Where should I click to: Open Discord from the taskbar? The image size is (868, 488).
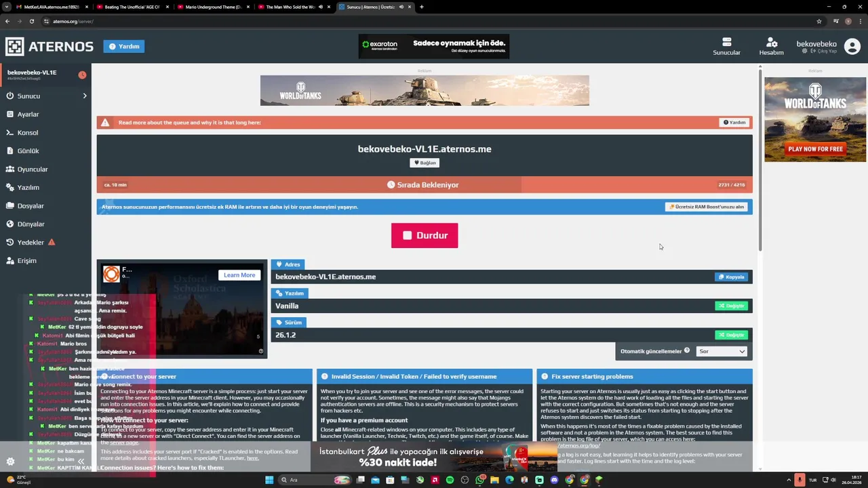pos(554,480)
